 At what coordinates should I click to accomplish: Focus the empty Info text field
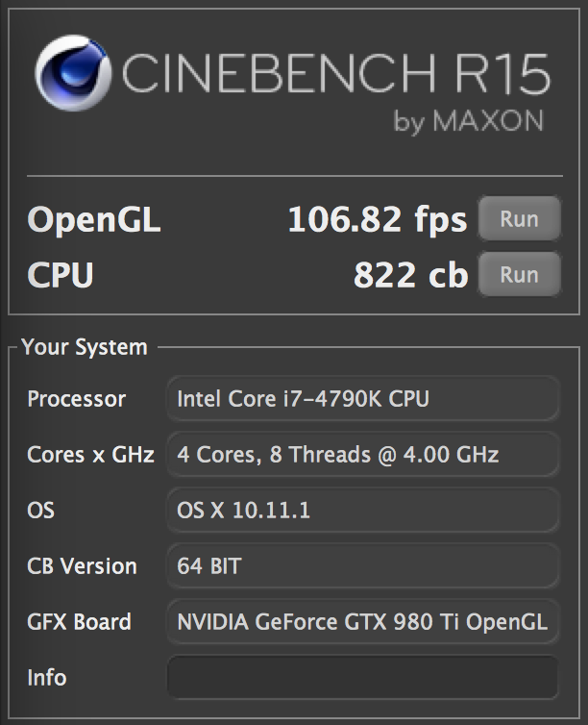[x=362, y=677]
